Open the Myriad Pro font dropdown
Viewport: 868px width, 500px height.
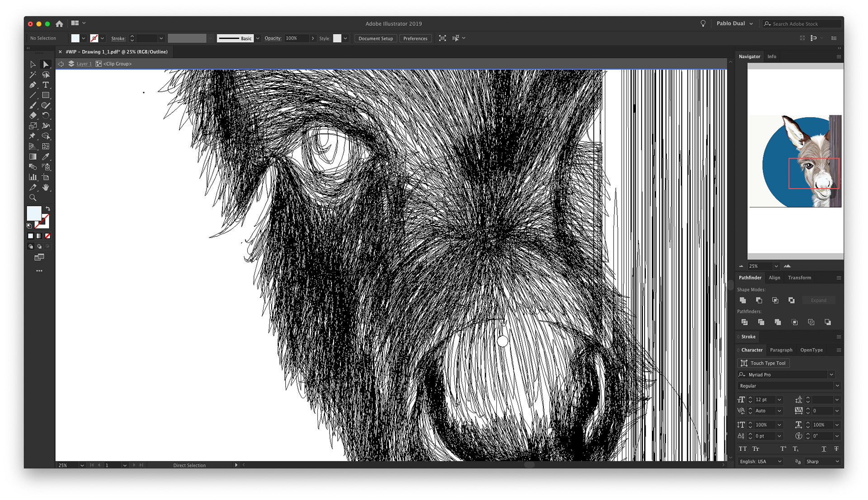pos(831,375)
